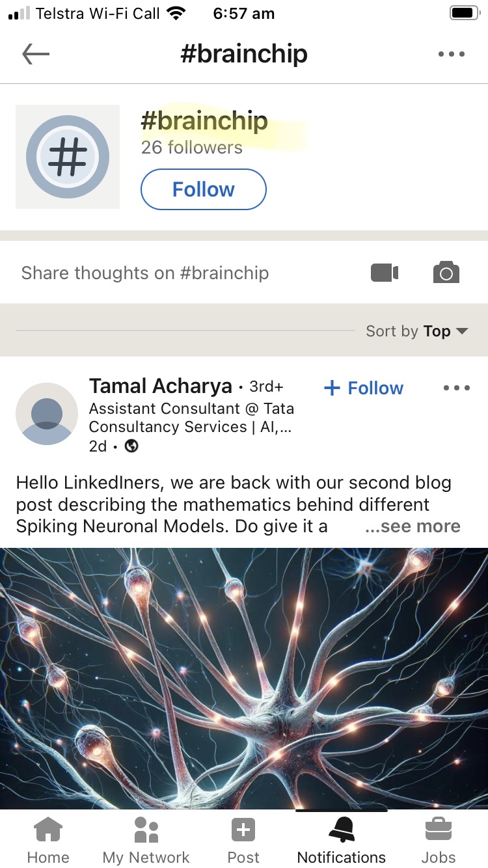The image size is (488, 868).
Task: Tap the video camera icon
Action: click(x=385, y=273)
